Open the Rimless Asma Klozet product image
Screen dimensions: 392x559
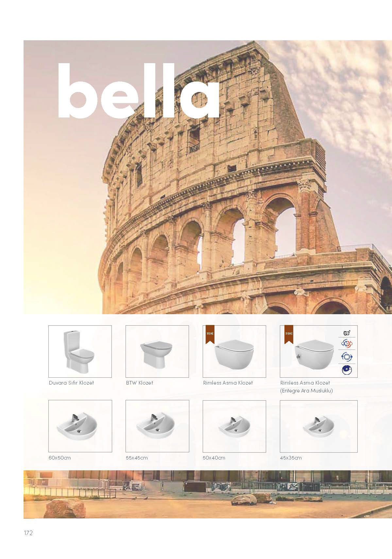(x=234, y=352)
